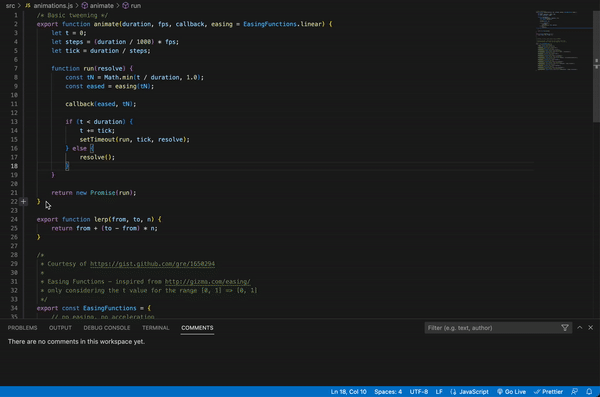Switch to the Terminal tab
The image size is (600, 397).
coord(155,328)
